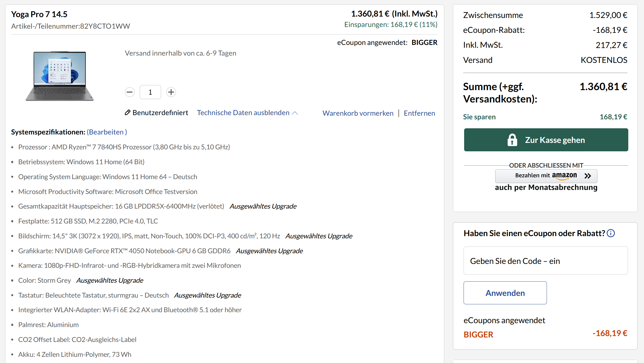Click the BIGGER coupon label in the summary
The height and width of the screenshot is (363, 644).
tap(478, 334)
